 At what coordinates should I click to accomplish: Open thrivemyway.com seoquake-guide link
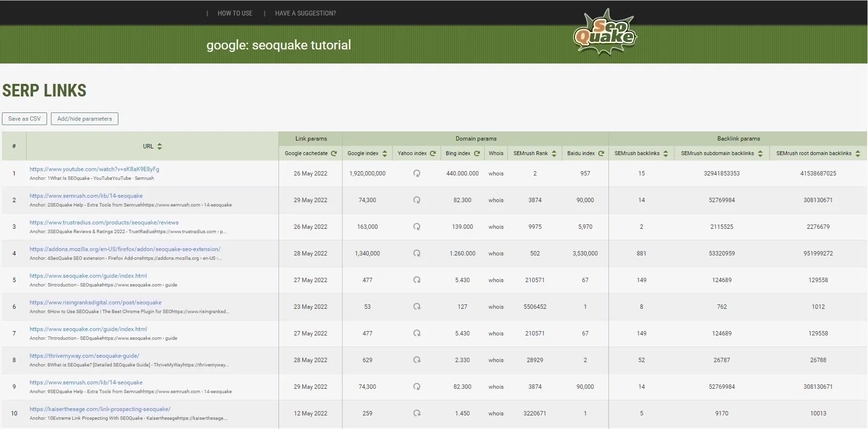click(84, 356)
